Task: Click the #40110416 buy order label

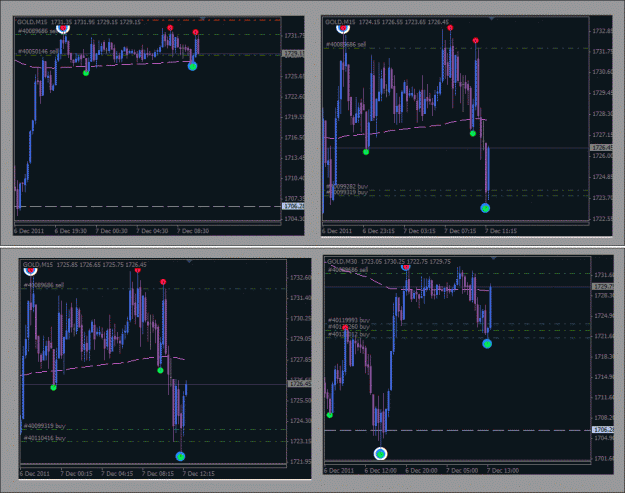Action: [x=44, y=438]
